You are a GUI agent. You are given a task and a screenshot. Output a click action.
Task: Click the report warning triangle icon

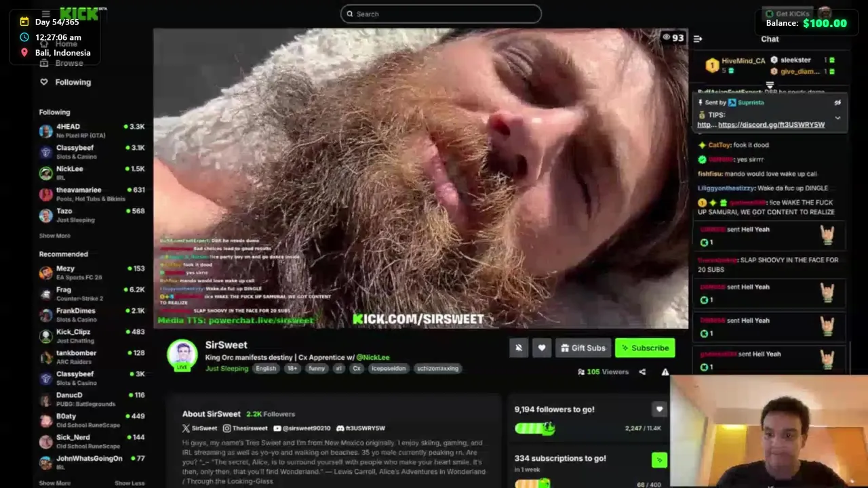(665, 372)
